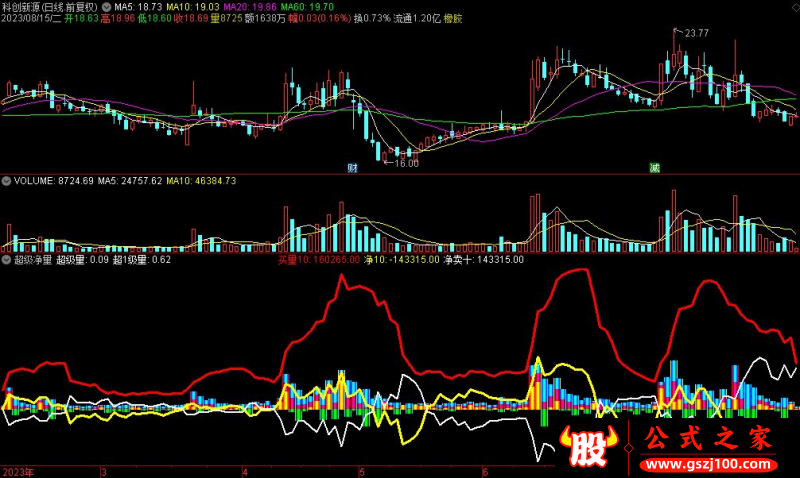Image resolution: width=800 pixels, height=478 pixels.
Task: Click the MA20: 19.86 moving average label
Action: 250,7
